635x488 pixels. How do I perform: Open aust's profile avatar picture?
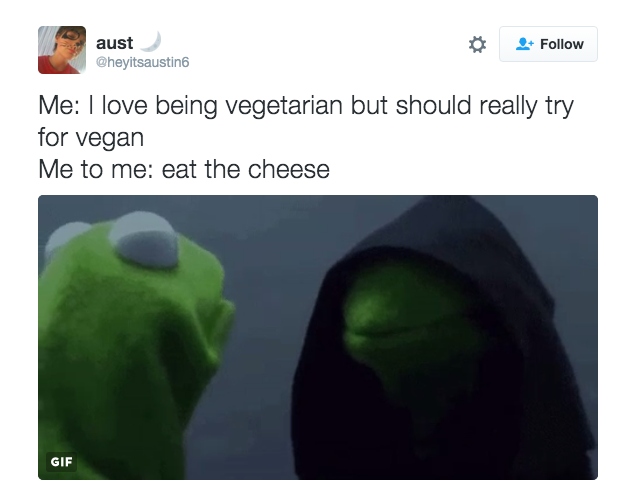(x=62, y=50)
